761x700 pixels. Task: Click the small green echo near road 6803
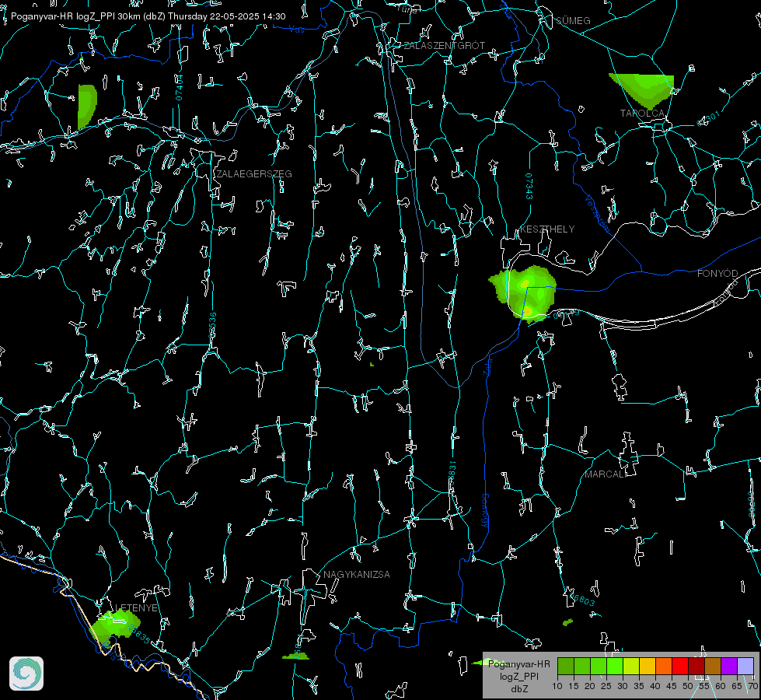click(x=567, y=622)
